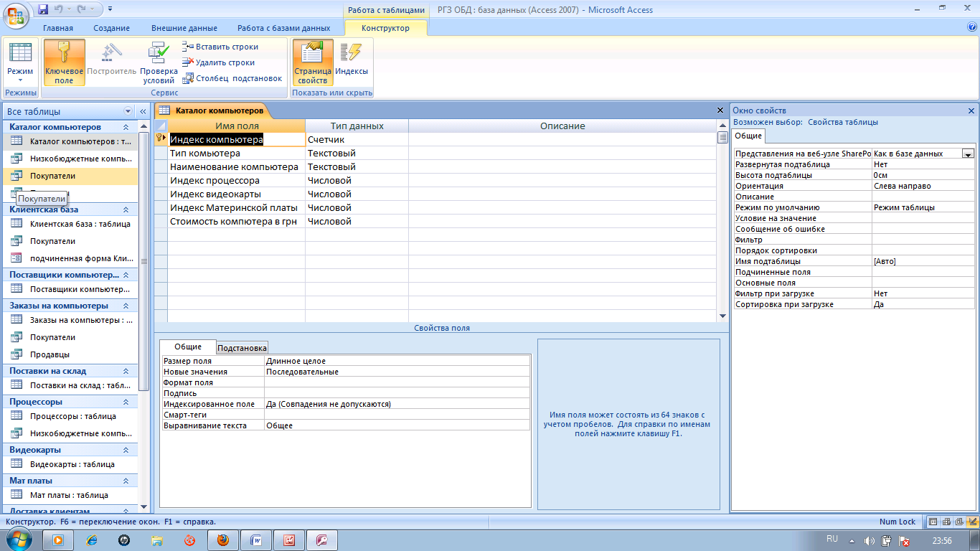Switch to the Главная ribbon tab
Image resolution: width=980 pixels, height=551 pixels.
58,28
